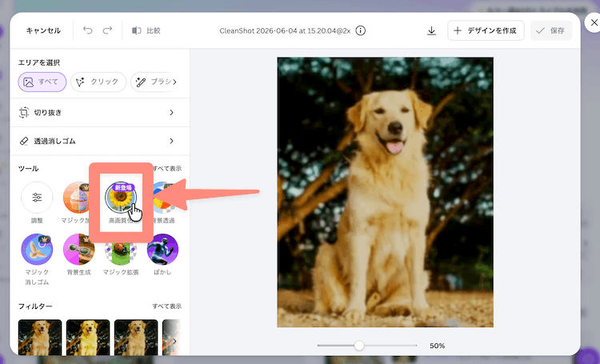The height and width of the screenshot is (364, 600).
Task: Open the 切り抜き crop section
Action: pyautogui.click(x=99, y=113)
